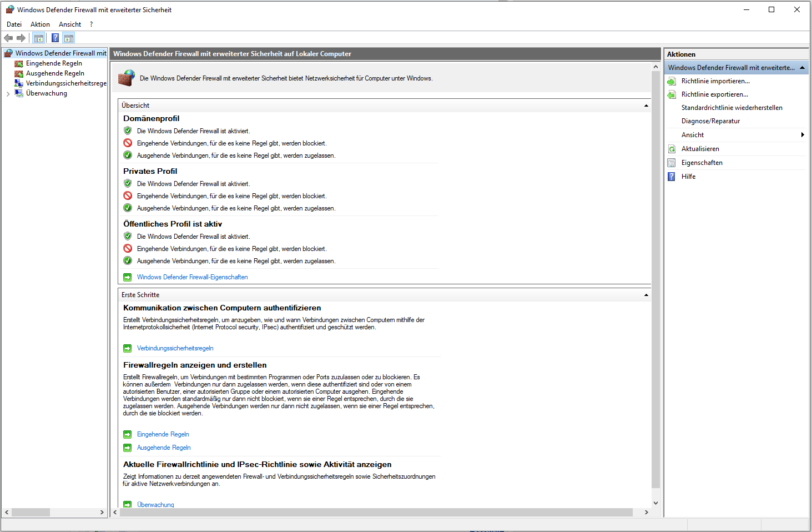Viewport: 812px width, 532px height.
Task: Click the back navigation arrow
Action: click(8, 38)
